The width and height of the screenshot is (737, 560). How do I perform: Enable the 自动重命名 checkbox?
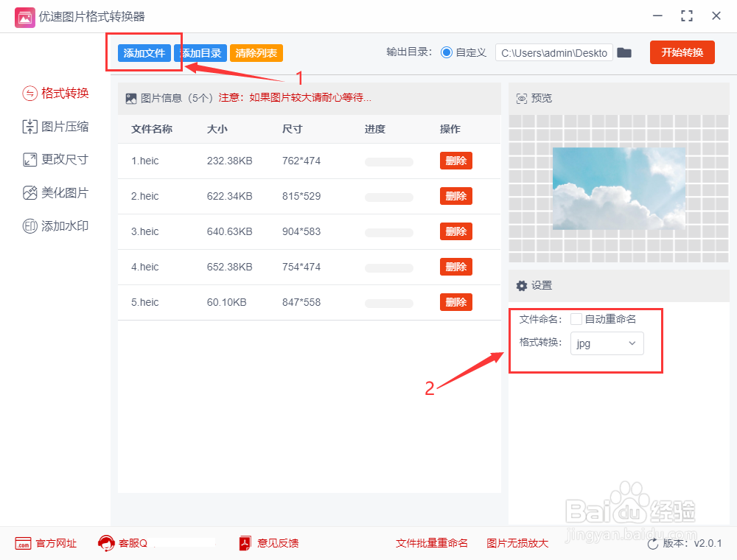click(576, 318)
